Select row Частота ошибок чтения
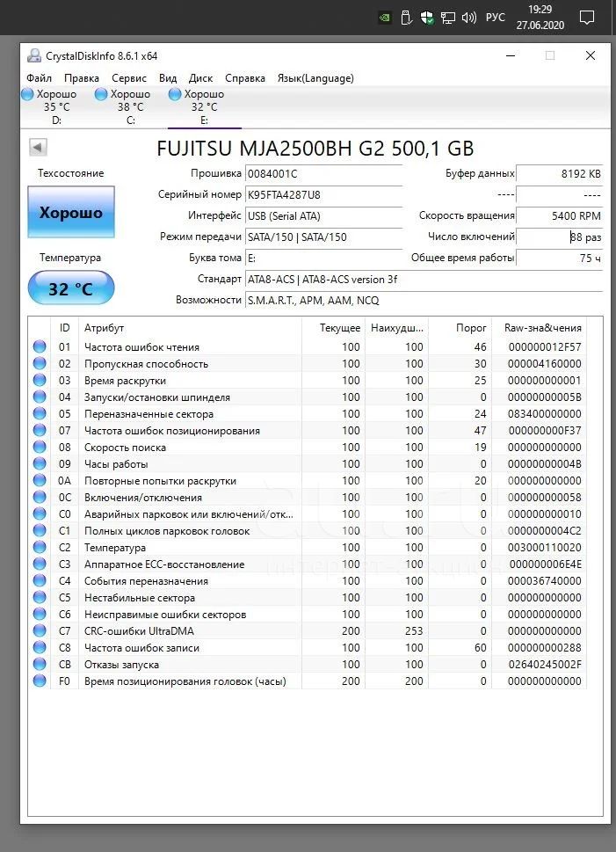 coord(308,346)
